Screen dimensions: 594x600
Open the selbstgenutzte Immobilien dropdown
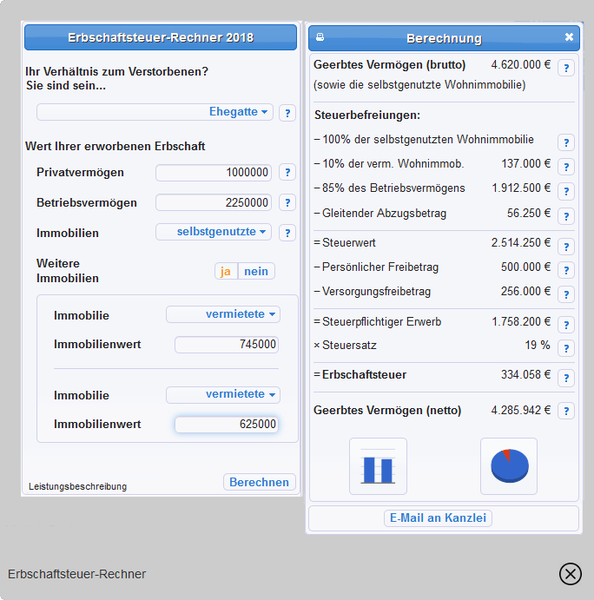(x=214, y=232)
